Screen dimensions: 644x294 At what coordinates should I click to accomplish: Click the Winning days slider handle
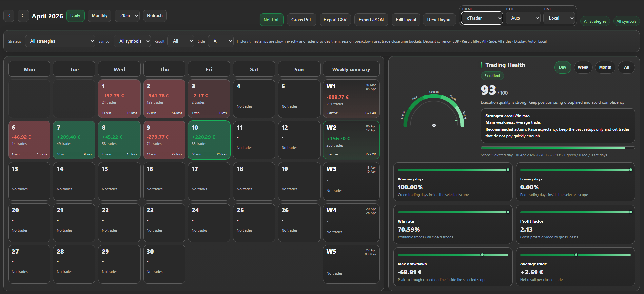(x=508, y=170)
